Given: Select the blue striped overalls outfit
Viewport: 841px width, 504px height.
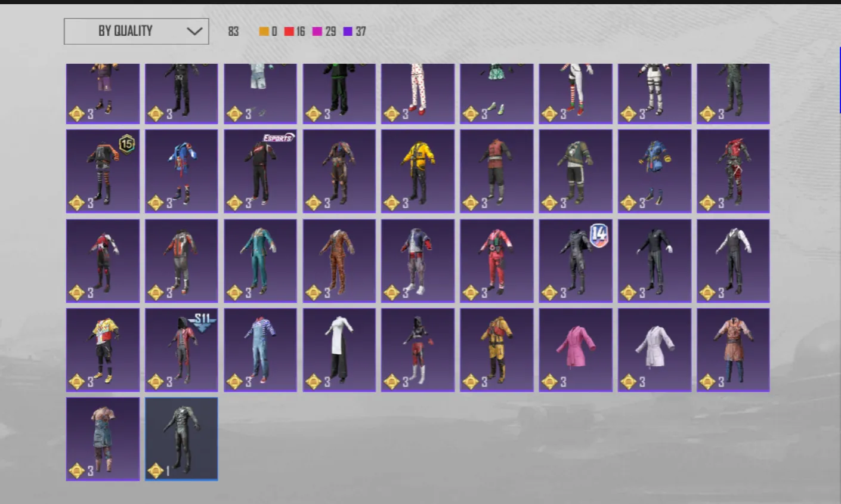Looking at the screenshot, I should [260, 350].
